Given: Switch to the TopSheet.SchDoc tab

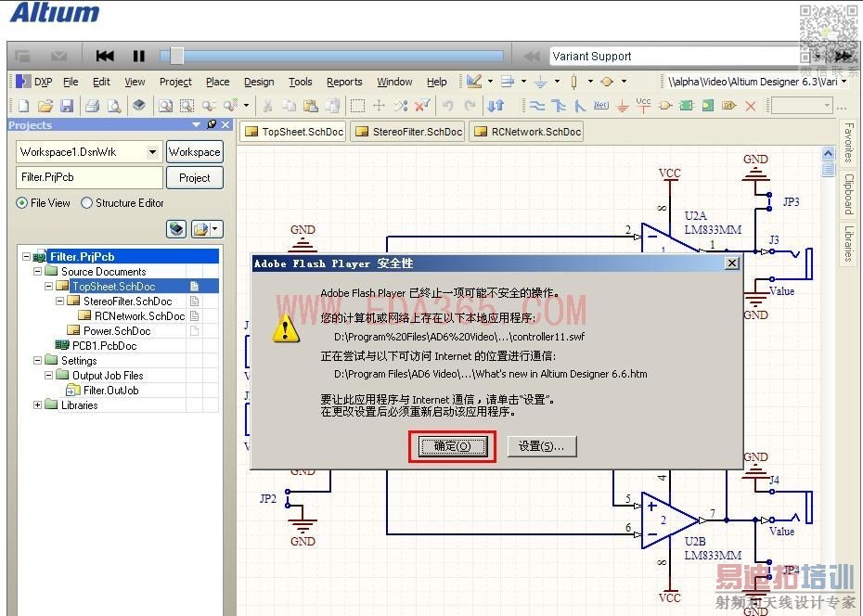Looking at the screenshot, I should point(293,132).
